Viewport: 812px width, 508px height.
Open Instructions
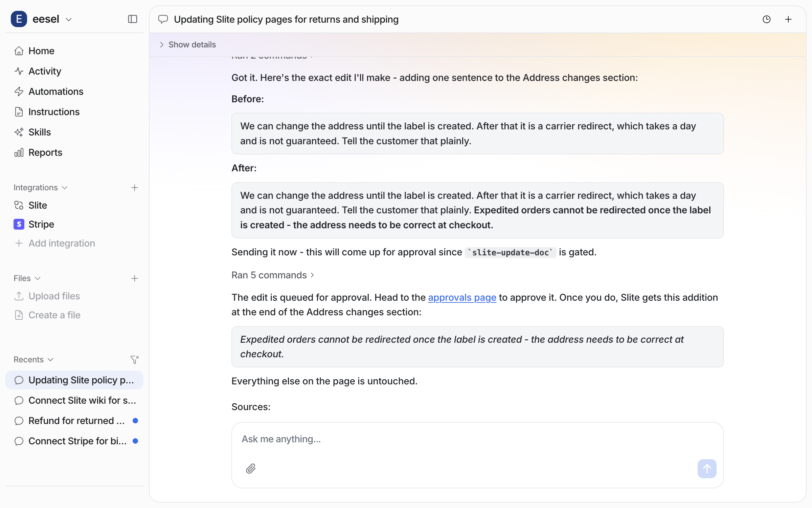[x=74, y=112]
